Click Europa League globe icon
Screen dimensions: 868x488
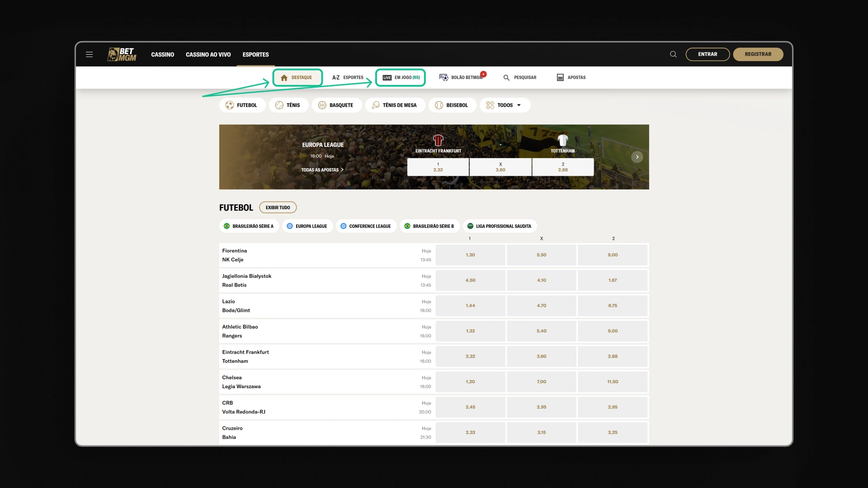(290, 226)
